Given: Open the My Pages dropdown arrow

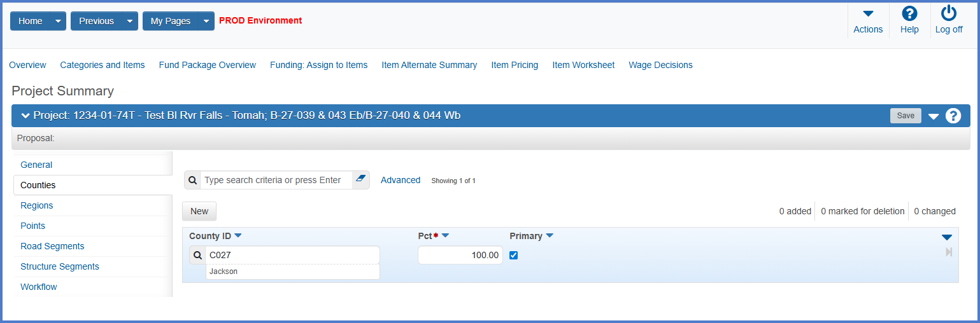Looking at the screenshot, I should click(206, 21).
